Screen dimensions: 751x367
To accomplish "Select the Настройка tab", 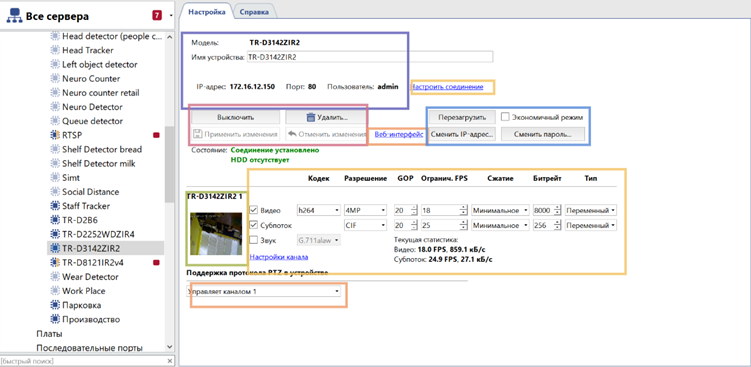I will [206, 11].
